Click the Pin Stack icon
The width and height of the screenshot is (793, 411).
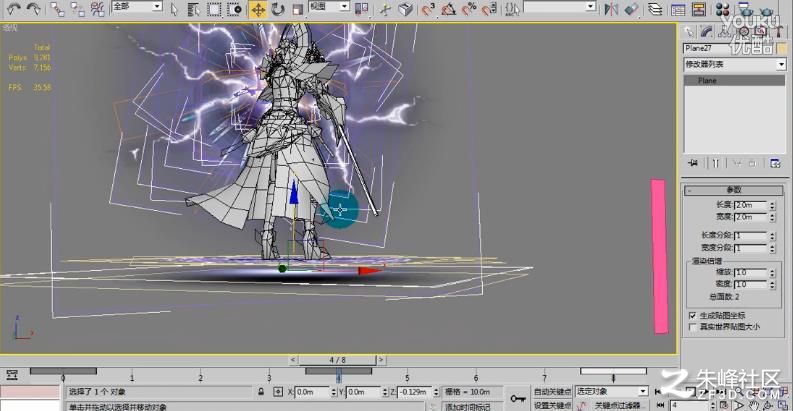point(693,163)
